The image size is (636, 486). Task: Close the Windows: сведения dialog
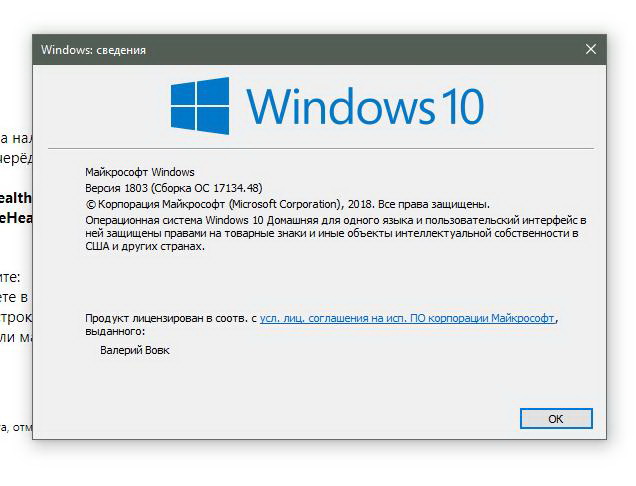tap(591, 49)
